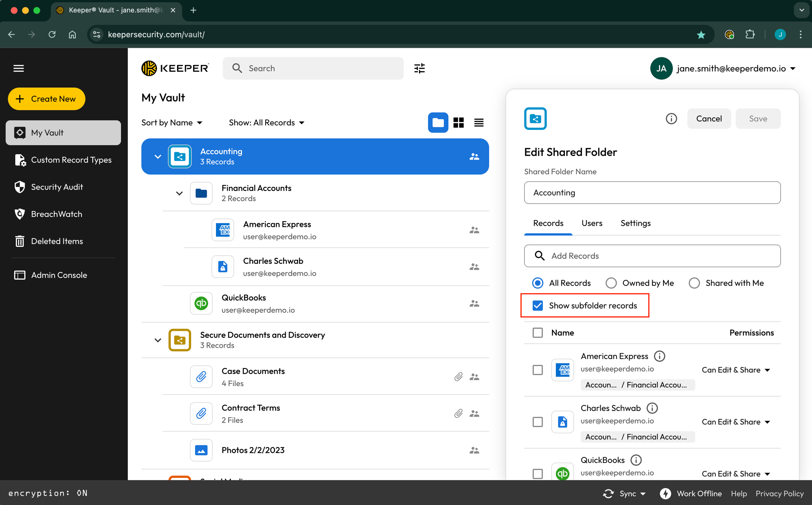The image size is (812, 505).
Task: Switch to grid view layout
Action: click(459, 123)
